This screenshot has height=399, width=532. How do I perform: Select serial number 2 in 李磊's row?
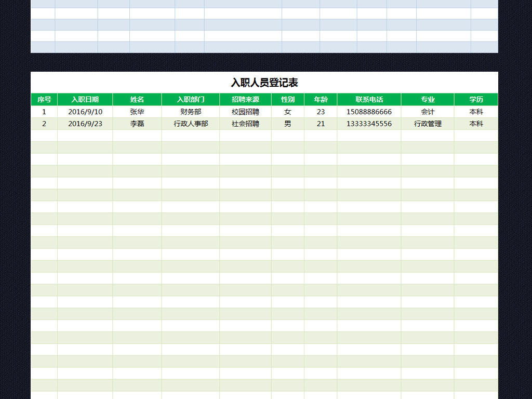pyautogui.click(x=44, y=124)
